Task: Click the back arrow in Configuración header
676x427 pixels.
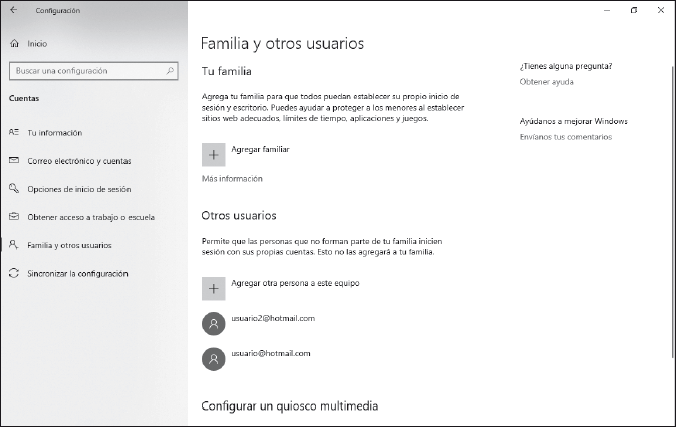Action: pyautogui.click(x=12, y=10)
